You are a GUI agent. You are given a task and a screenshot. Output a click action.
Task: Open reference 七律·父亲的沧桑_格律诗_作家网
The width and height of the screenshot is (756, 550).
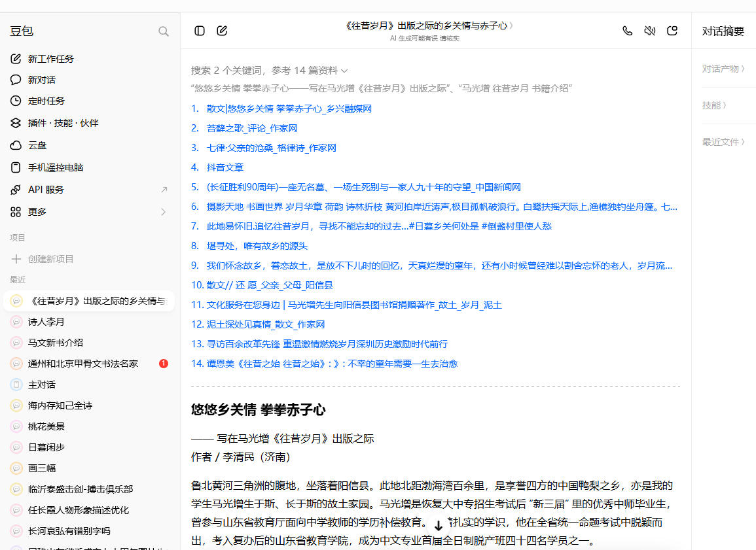pos(271,148)
